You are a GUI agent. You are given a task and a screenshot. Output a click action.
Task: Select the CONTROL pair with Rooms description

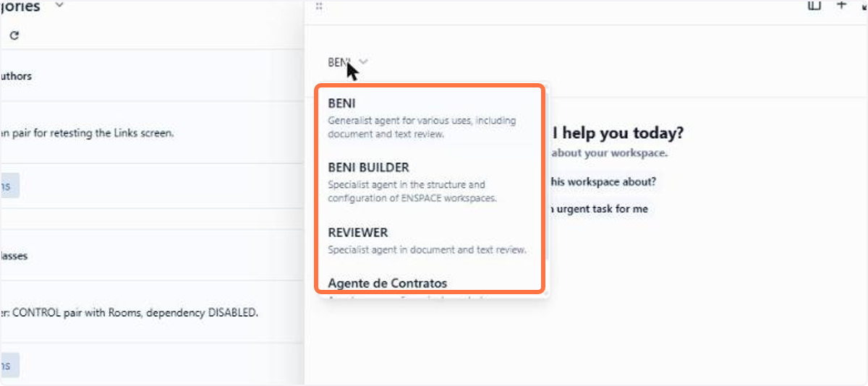pos(129,313)
